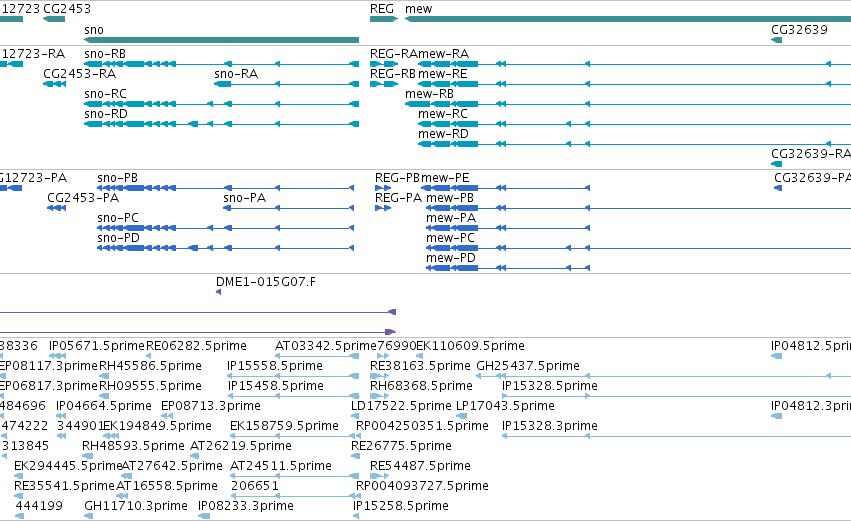Image resolution: width=851 pixels, height=521 pixels.
Task: Click the EK194849.5prime EST label
Action: (x=157, y=427)
